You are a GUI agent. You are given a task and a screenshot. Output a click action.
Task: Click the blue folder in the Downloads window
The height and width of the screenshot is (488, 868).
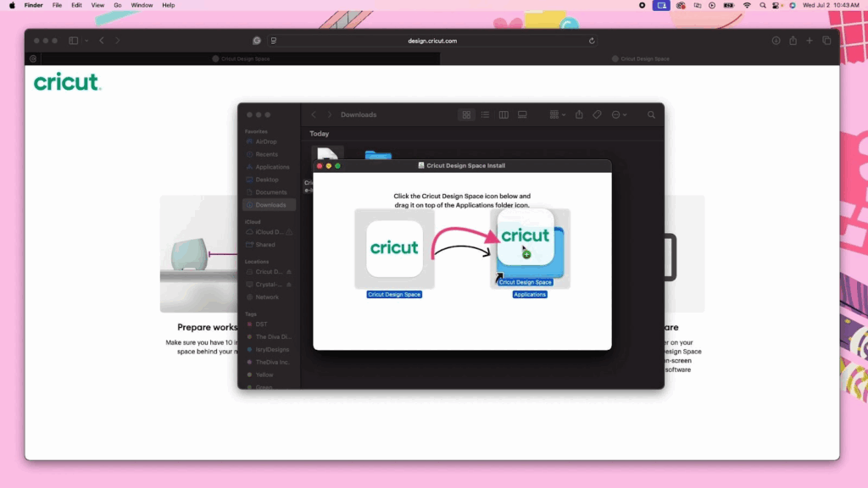[x=378, y=155]
